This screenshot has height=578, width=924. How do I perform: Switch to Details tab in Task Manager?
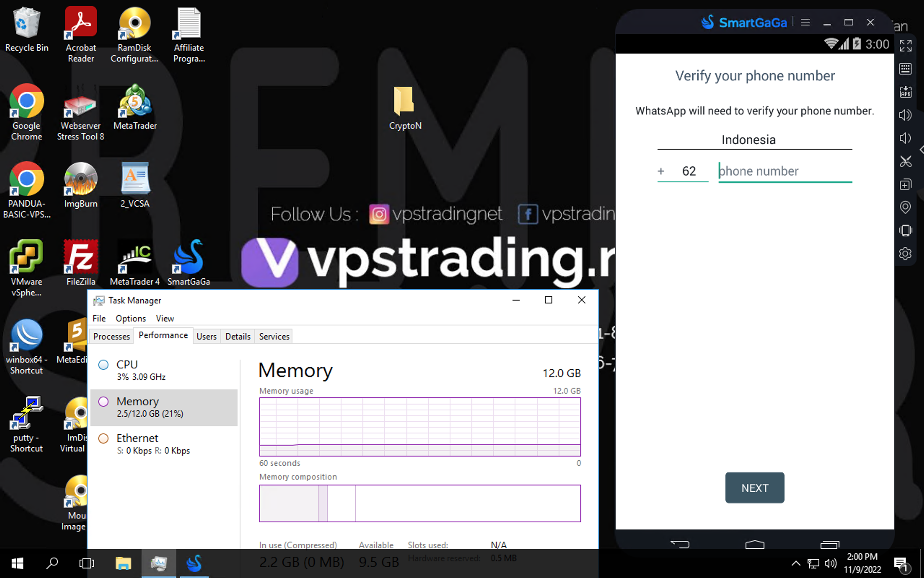point(237,336)
